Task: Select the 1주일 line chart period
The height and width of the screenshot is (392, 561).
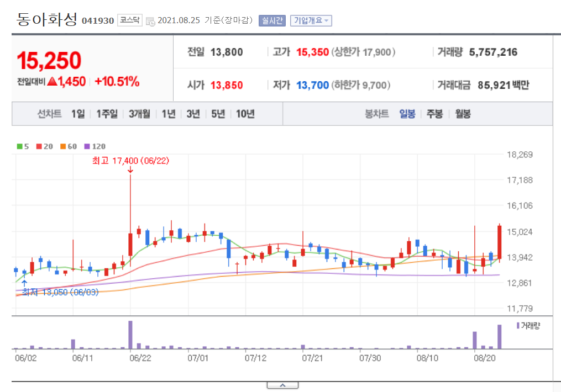Action: [x=107, y=114]
